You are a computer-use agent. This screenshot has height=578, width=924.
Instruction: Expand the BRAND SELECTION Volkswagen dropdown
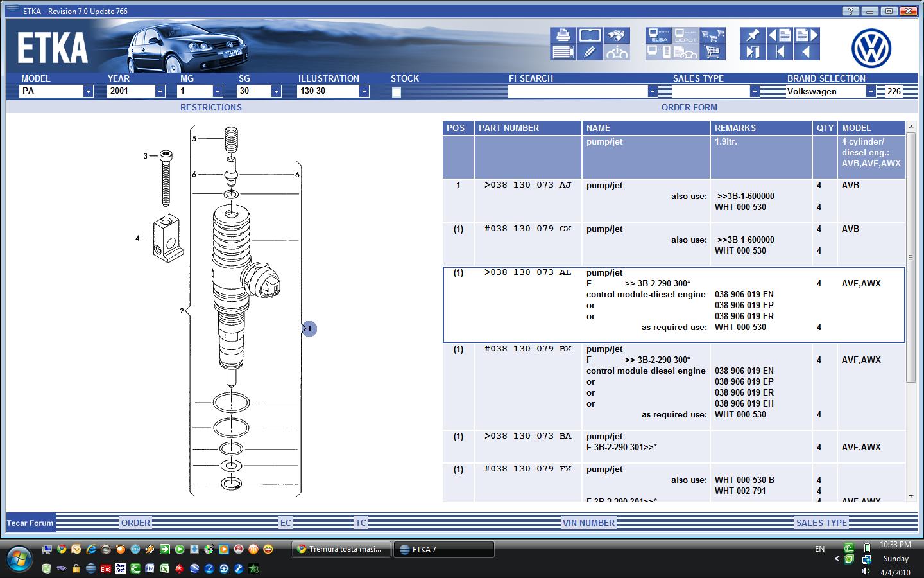[x=871, y=91]
